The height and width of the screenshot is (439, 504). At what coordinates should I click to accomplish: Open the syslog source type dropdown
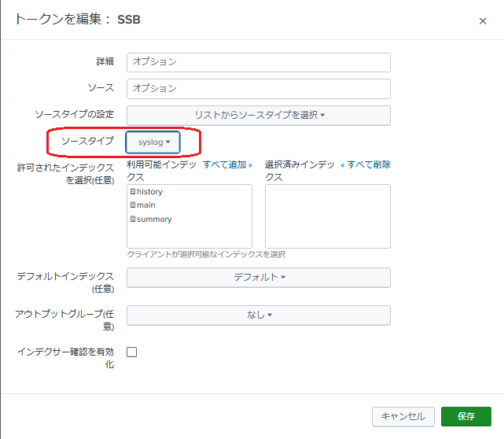(x=153, y=142)
